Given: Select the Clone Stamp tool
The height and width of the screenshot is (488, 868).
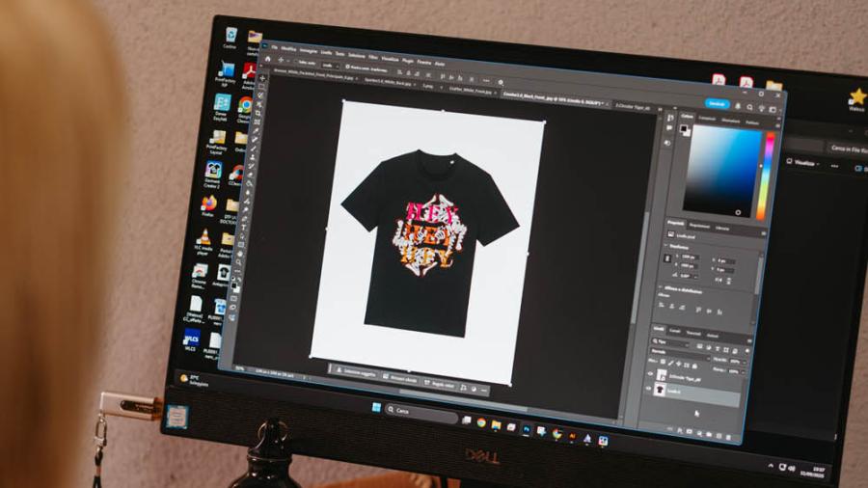Looking at the screenshot, I should 253,157.
